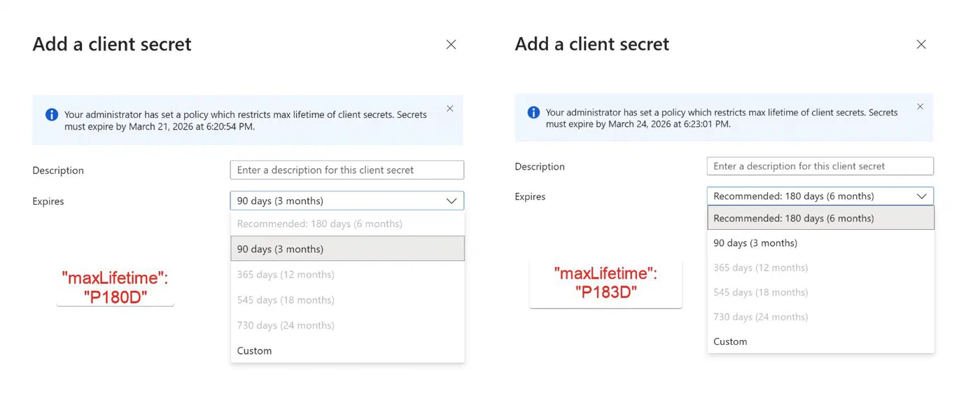The image size is (980, 410).
Task: Click disabled Recommended: 180 days in left list
Action: (347, 224)
